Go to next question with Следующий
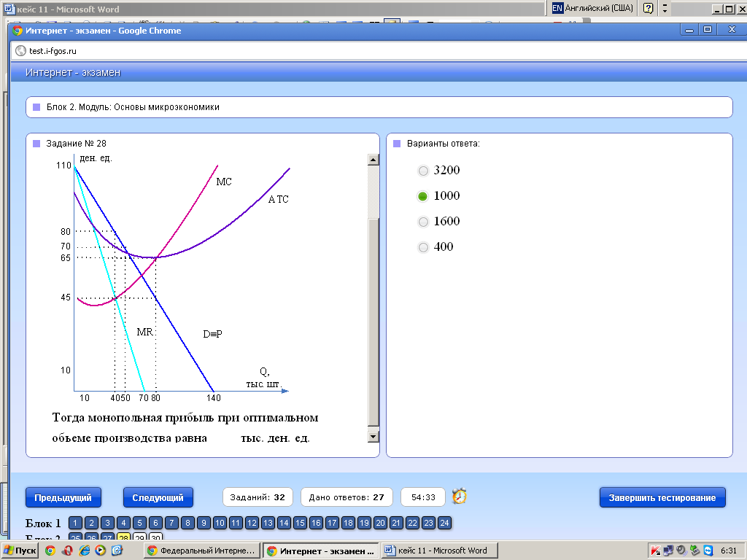747x560 pixels. 158,497
